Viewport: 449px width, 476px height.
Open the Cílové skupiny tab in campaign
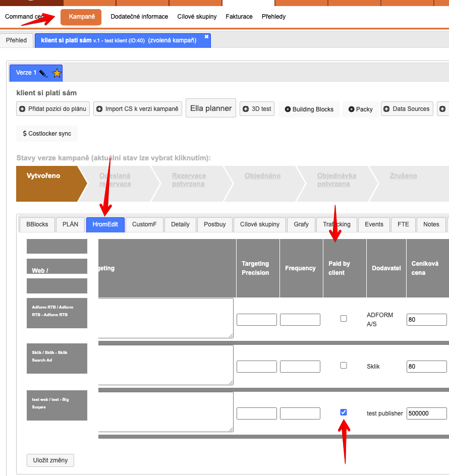[259, 224]
